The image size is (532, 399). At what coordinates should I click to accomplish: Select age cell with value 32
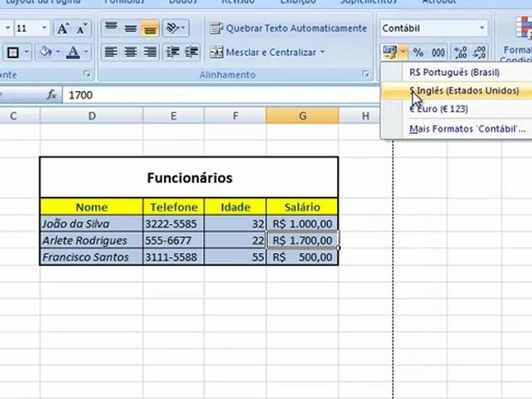tap(235, 223)
